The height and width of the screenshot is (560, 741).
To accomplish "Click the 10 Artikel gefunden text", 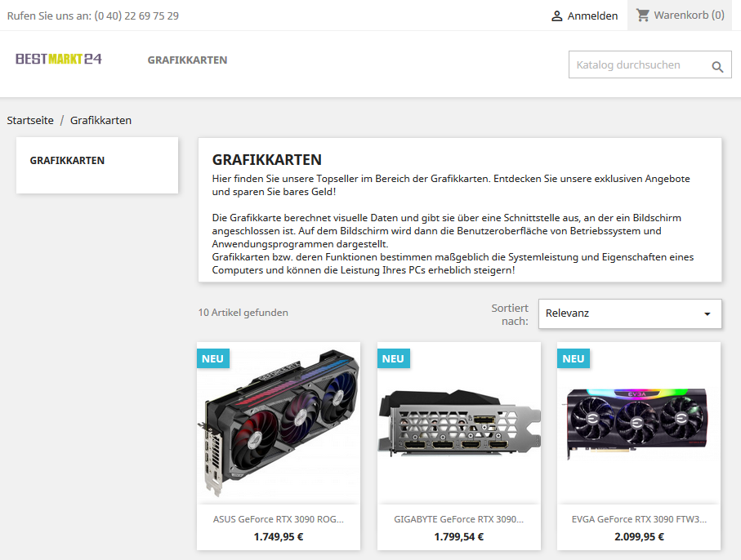I will tap(243, 313).
